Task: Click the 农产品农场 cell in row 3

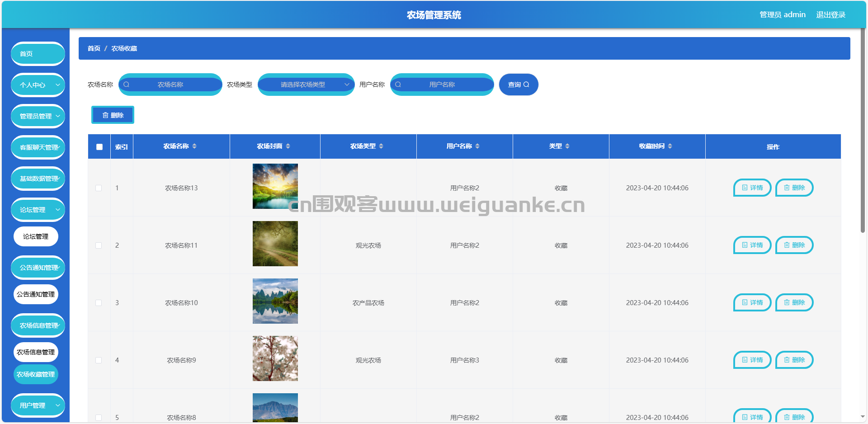Action: click(368, 303)
